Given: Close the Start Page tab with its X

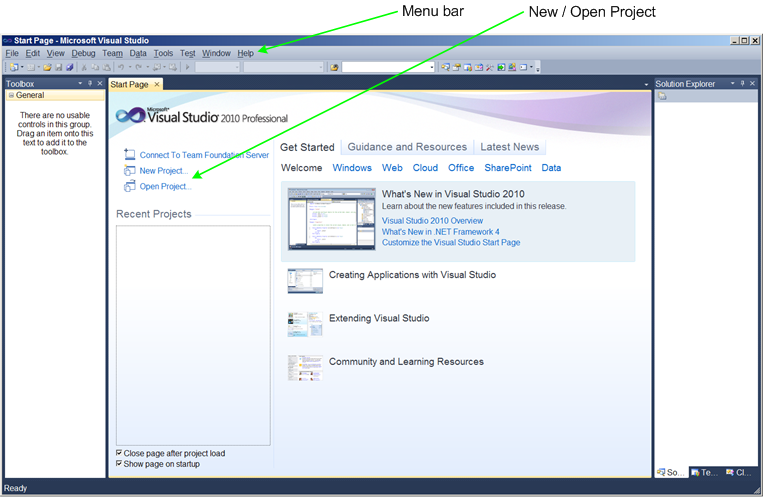Looking at the screenshot, I should pos(157,84).
